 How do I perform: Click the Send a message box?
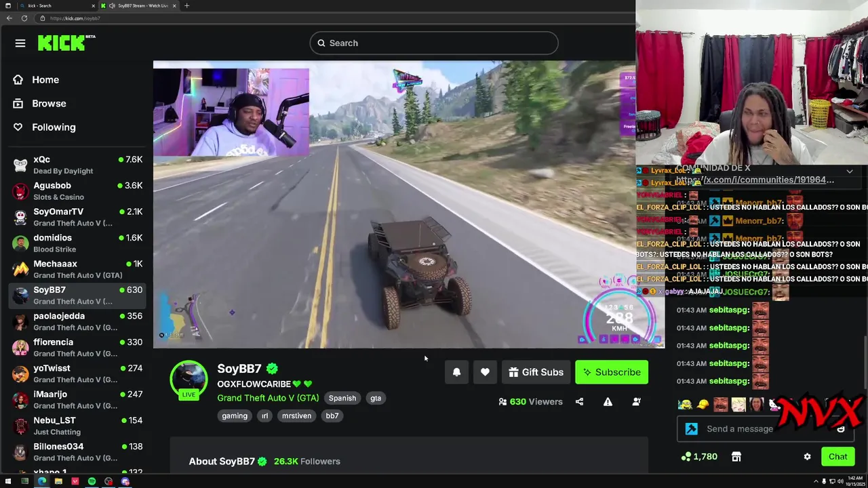764,429
